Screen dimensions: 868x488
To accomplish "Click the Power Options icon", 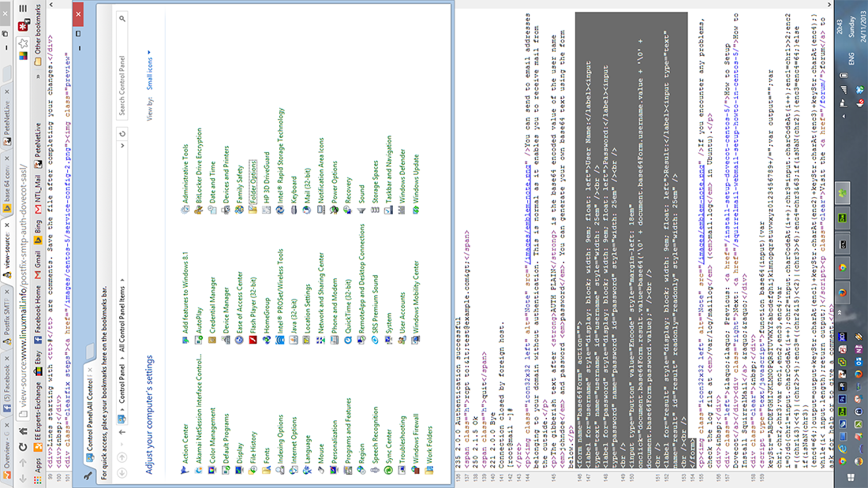I will click(335, 210).
